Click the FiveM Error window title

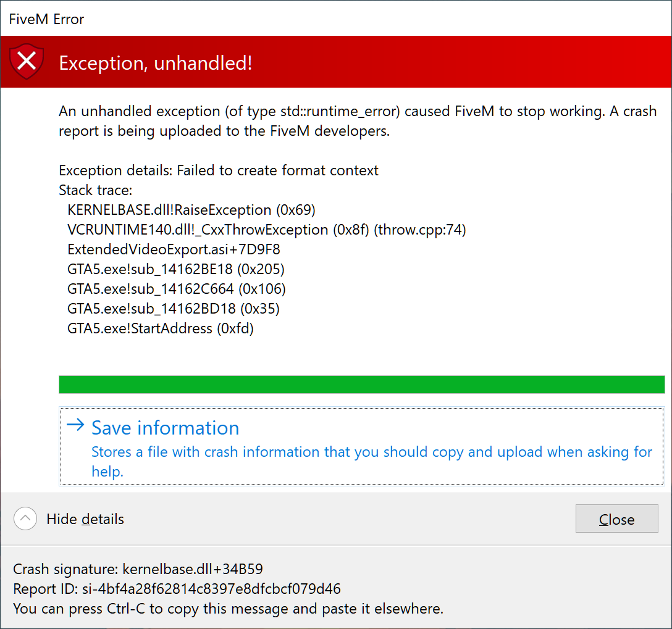point(46,19)
